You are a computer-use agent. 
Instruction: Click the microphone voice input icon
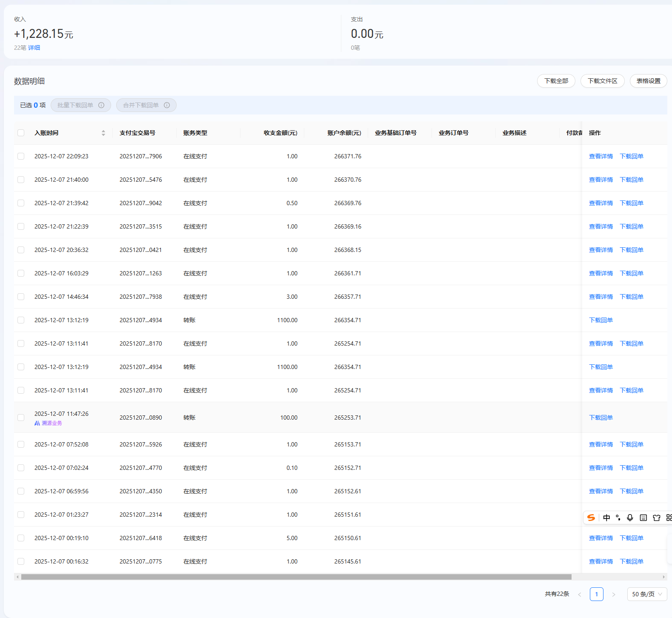pos(630,518)
